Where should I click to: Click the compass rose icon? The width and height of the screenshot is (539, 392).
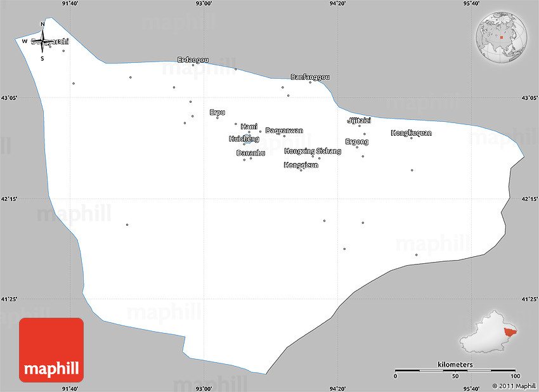click(x=42, y=42)
